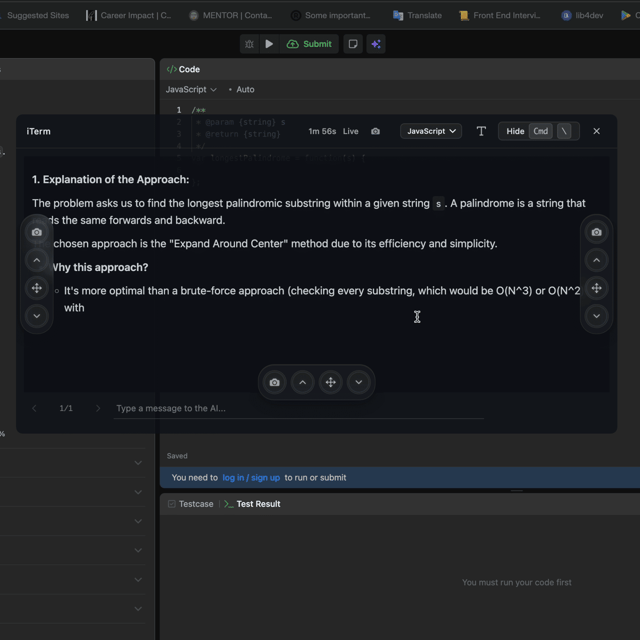Viewport: 640px width, 640px height.
Task: Click the up arrow in right control group
Action: coord(596,260)
